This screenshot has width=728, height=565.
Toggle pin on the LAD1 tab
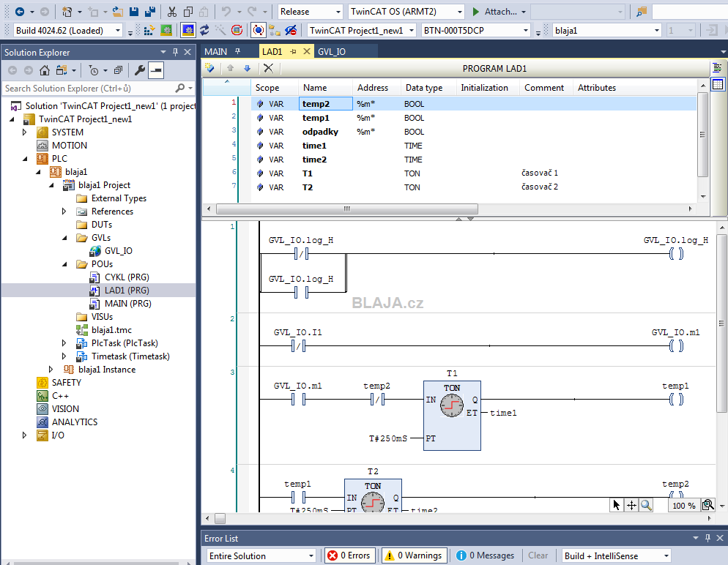pyautogui.click(x=293, y=51)
